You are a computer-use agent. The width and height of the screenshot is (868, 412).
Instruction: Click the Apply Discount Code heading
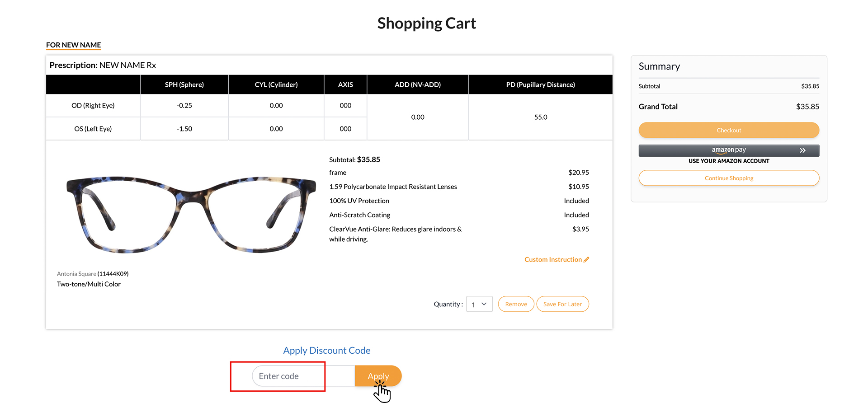point(327,351)
